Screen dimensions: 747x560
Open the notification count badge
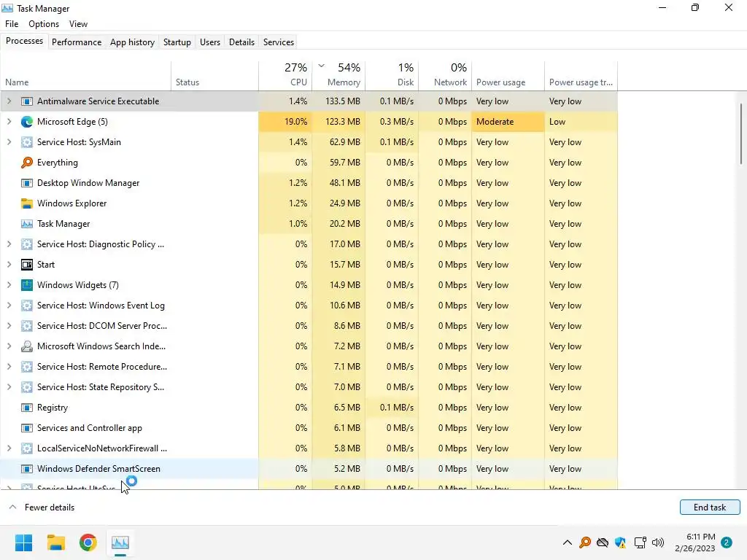[727, 542]
